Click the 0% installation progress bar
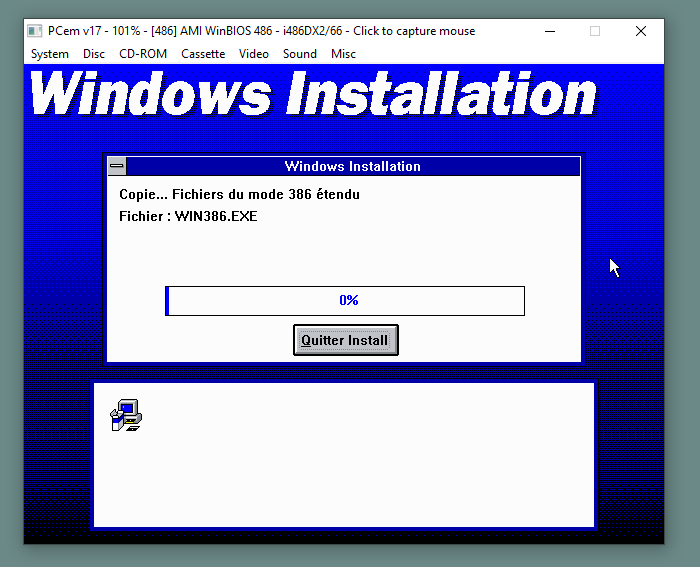The image size is (700, 567). pyautogui.click(x=345, y=300)
